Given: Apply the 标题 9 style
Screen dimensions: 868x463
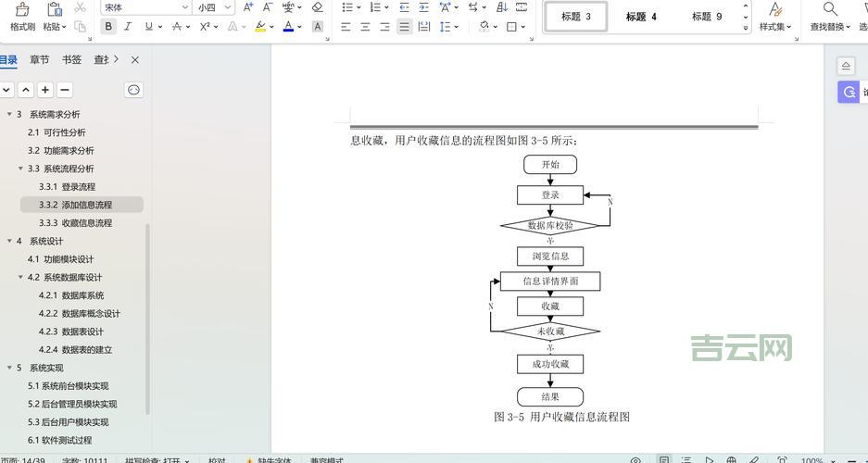Looking at the screenshot, I should tap(707, 17).
